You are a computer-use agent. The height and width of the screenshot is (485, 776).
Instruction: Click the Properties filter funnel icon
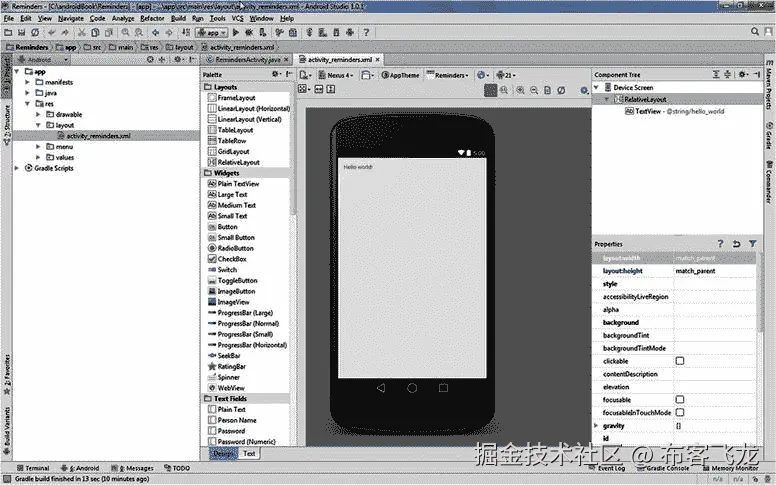[x=753, y=243]
